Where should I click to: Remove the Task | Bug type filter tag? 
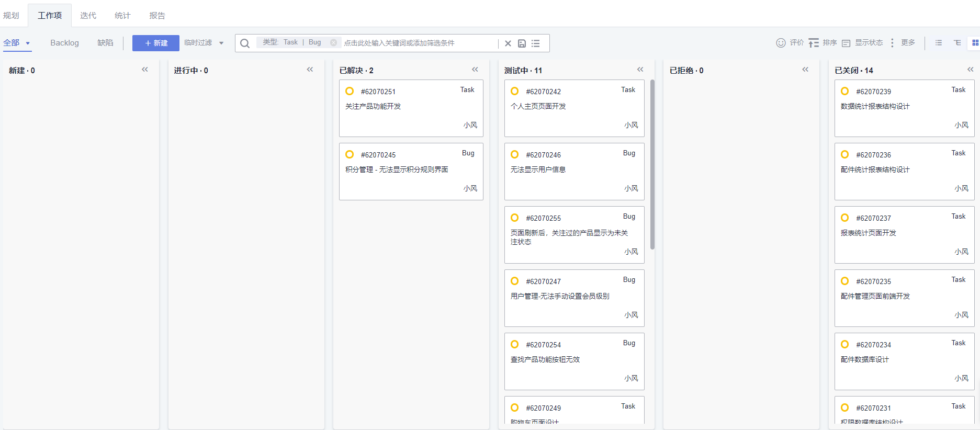[x=333, y=43]
